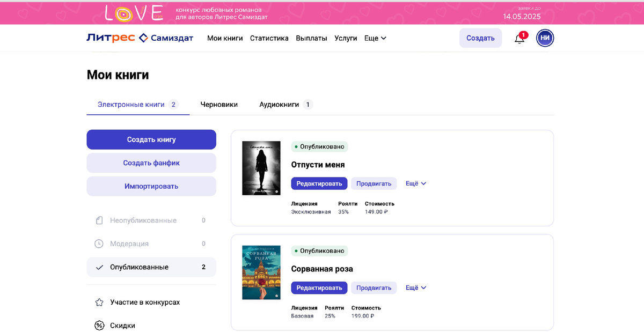The image size is (644, 332).
Task: Open the Отпусти меня book cover
Action: point(261,168)
